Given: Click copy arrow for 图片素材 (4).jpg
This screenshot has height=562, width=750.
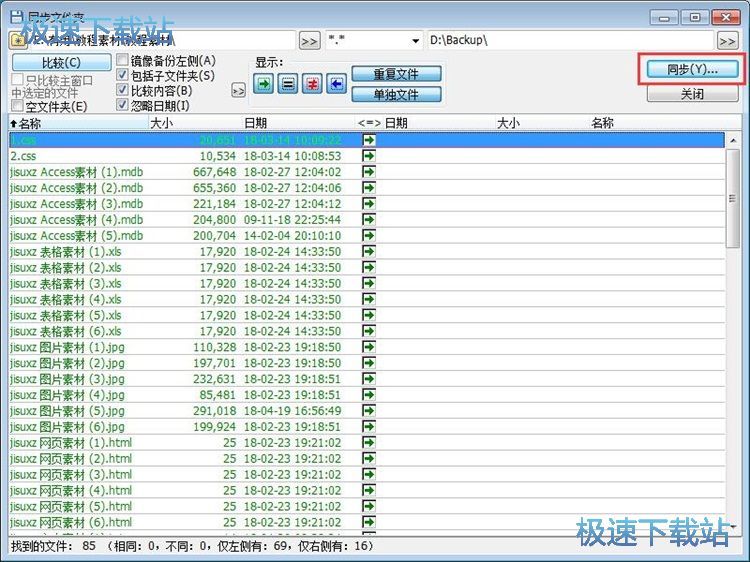Looking at the screenshot, I should point(369,395).
